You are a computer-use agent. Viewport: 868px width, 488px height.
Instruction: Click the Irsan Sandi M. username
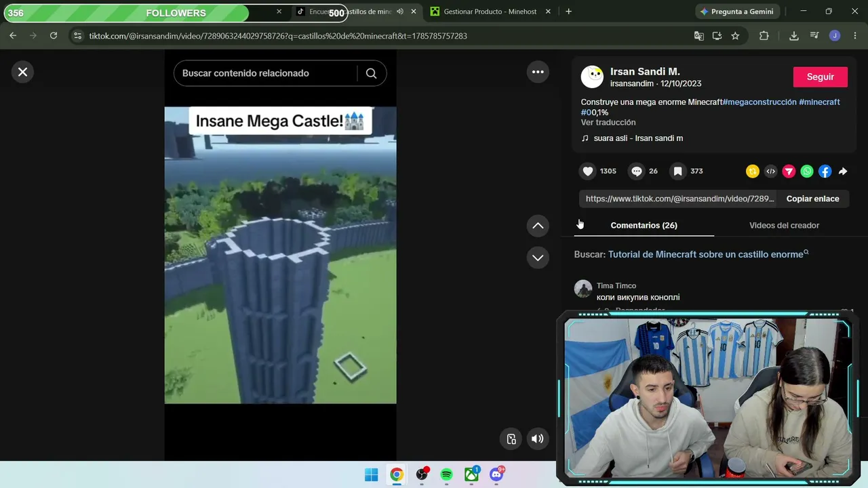pos(645,71)
